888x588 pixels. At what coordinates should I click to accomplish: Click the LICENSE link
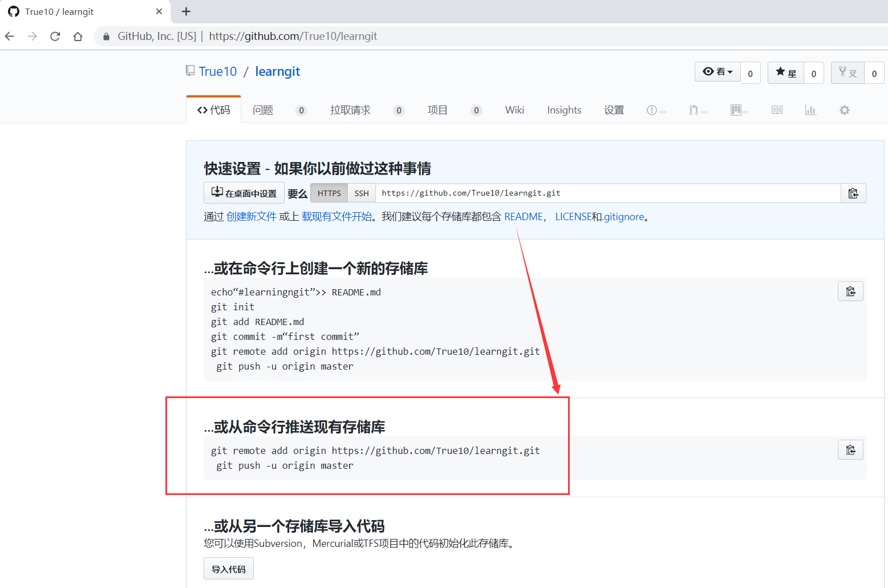point(573,217)
